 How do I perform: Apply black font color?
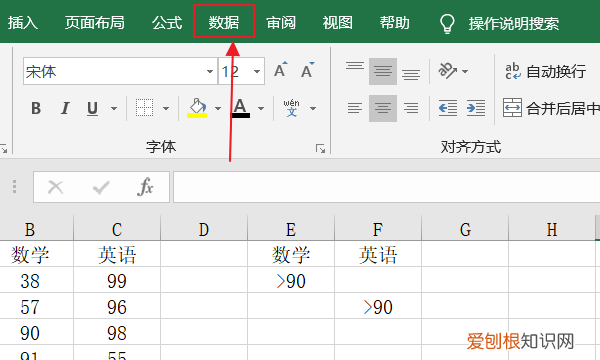coord(241,108)
